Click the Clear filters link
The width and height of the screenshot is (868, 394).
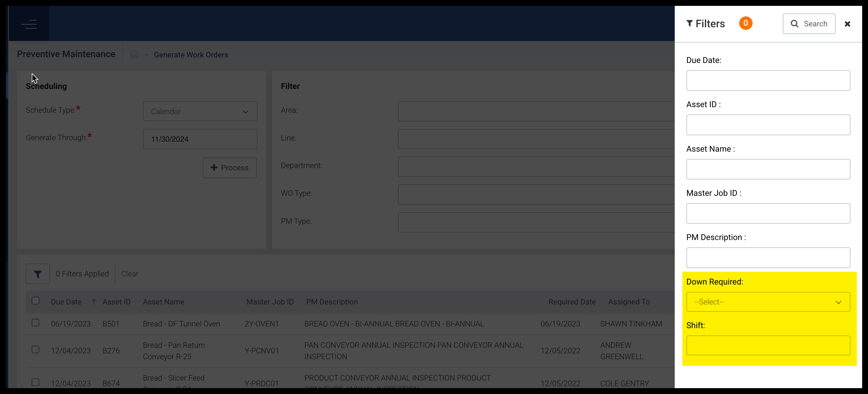(x=130, y=274)
